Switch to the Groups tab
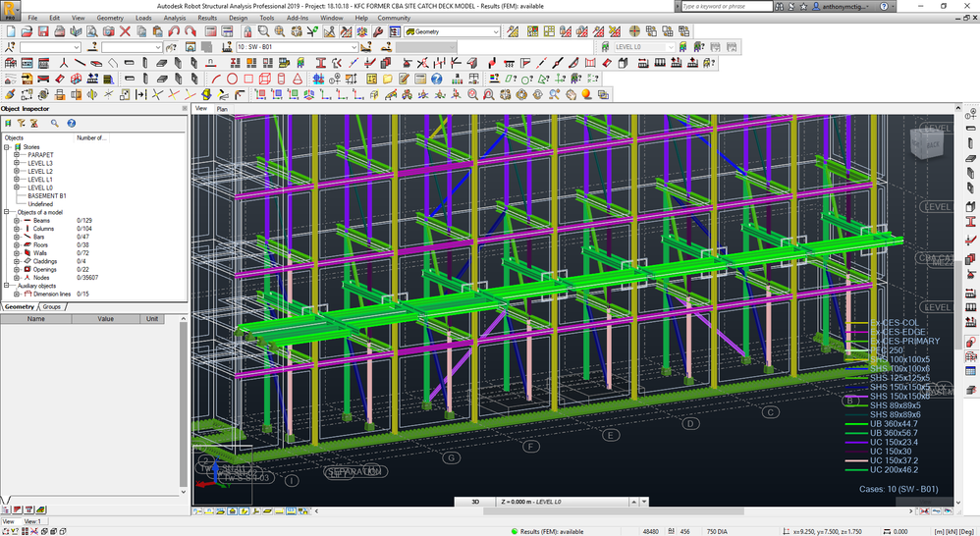 [52, 306]
